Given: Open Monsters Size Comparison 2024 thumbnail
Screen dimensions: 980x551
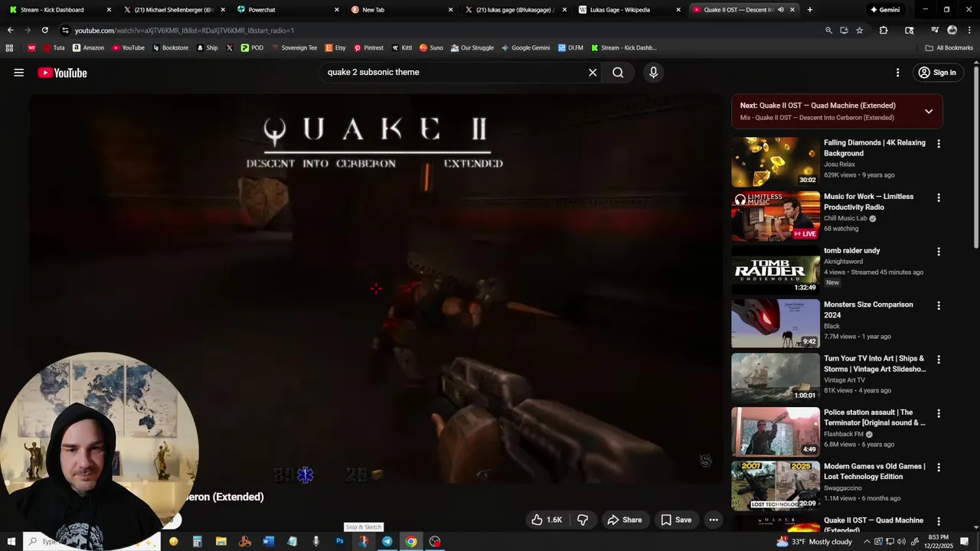Looking at the screenshot, I should 775,324.
